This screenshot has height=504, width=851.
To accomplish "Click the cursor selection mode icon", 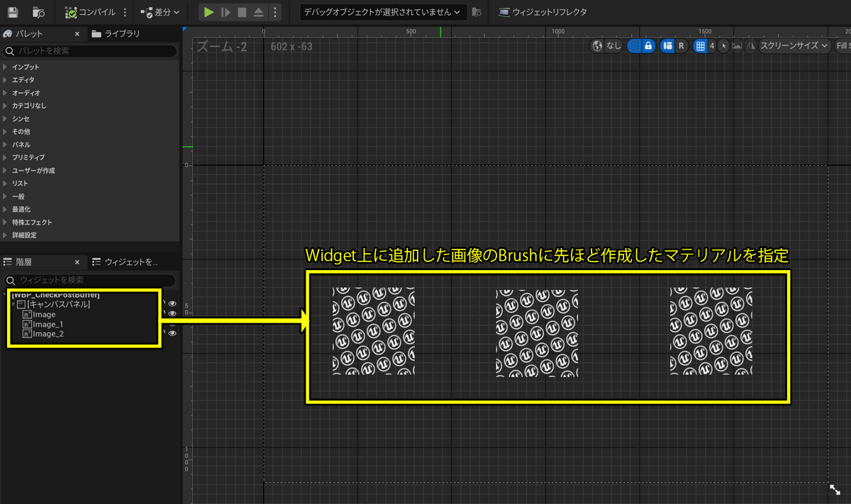I will (x=723, y=45).
